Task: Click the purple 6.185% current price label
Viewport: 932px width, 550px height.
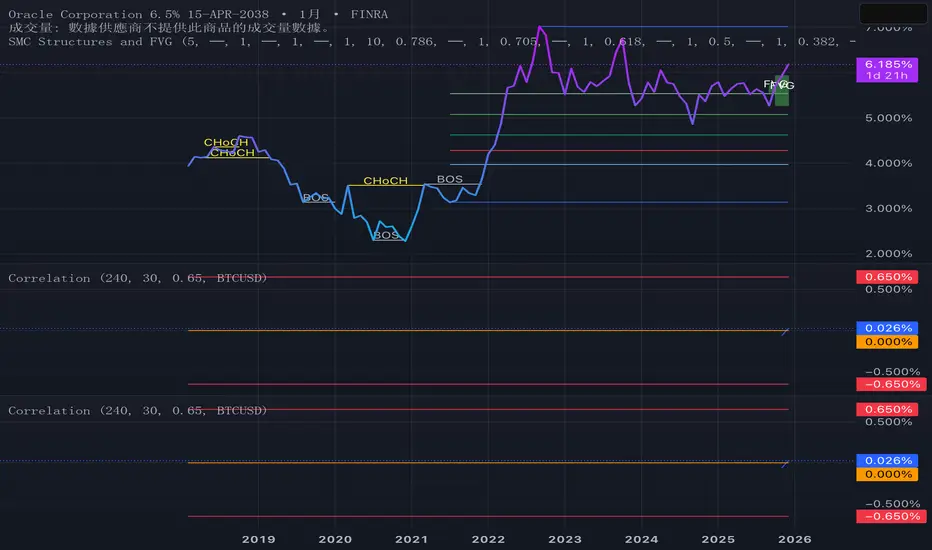Action: tap(887, 70)
